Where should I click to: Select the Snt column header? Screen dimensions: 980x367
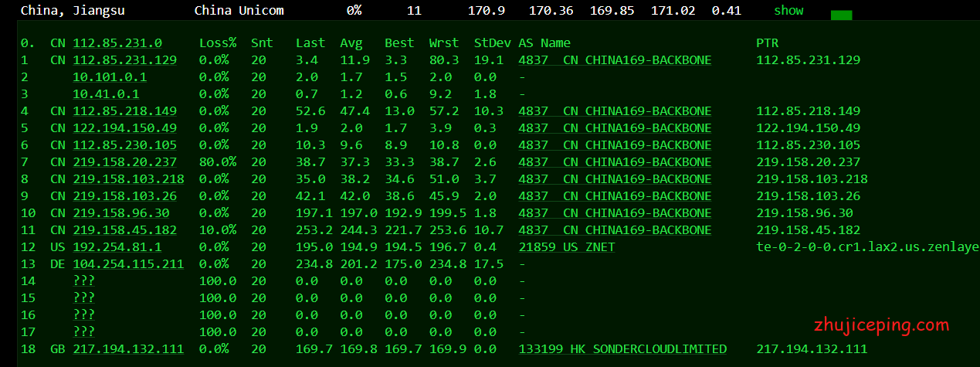pos(262,43)
